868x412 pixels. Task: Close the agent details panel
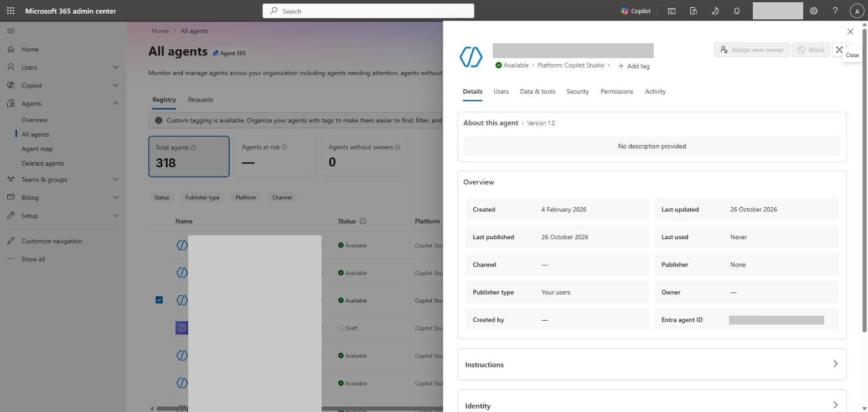tap(850, 32)
